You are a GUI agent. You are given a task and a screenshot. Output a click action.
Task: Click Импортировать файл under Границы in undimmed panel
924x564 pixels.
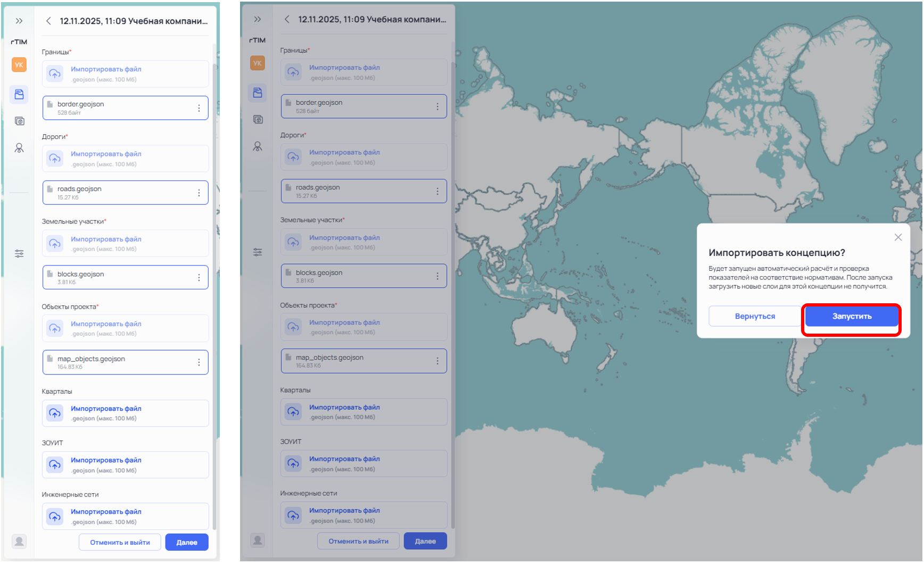(106, 69)
